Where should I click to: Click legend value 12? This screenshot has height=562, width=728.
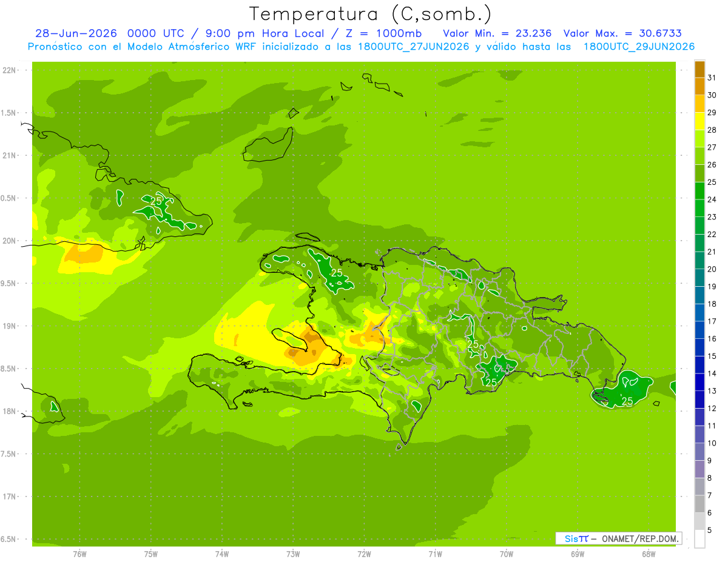pyautogui.click(x=712, y=409)
